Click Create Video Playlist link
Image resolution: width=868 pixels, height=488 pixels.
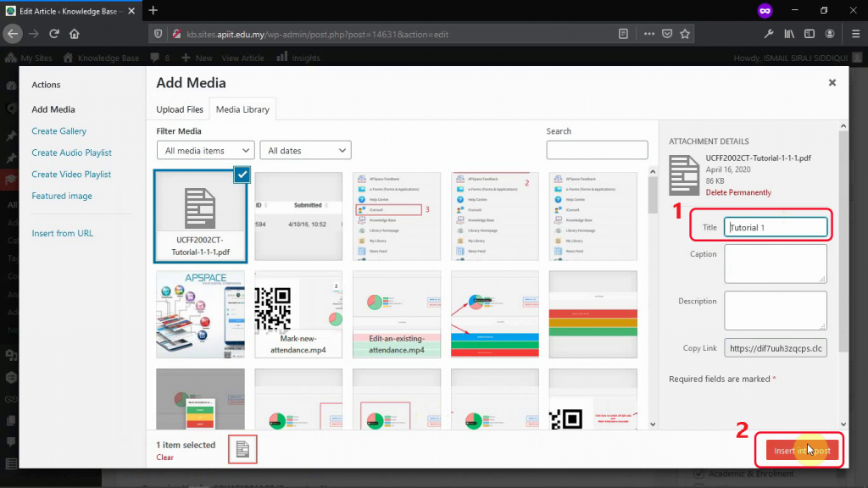pyautogui.click(x=71, y=174)
